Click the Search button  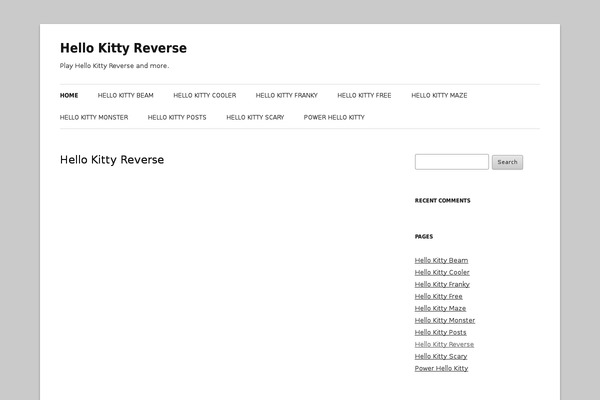[x=507, y=162]
